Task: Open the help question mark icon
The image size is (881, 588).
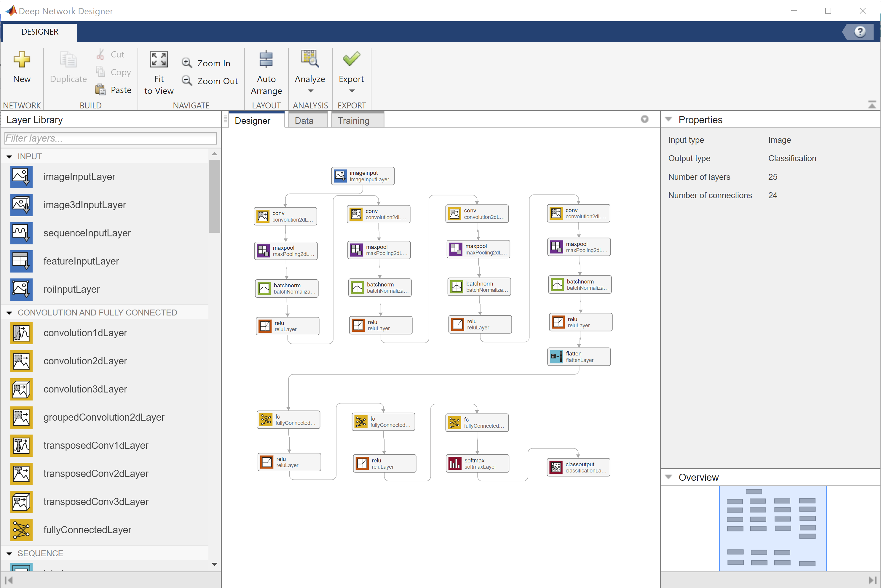Action: pyautogui.click(x=860, y=31)
